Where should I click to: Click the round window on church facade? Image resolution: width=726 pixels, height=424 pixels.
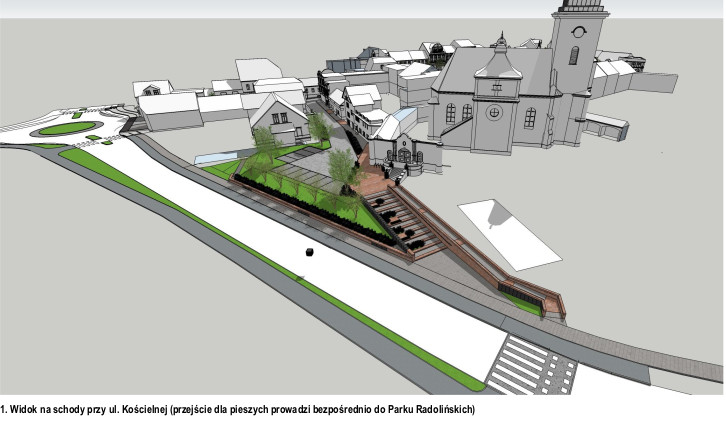[495, 112]
